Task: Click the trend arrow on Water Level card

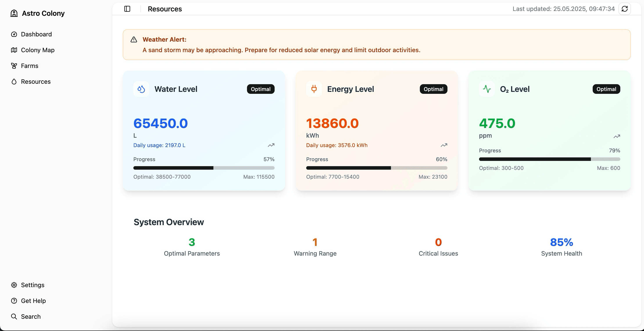Action: 271,145
